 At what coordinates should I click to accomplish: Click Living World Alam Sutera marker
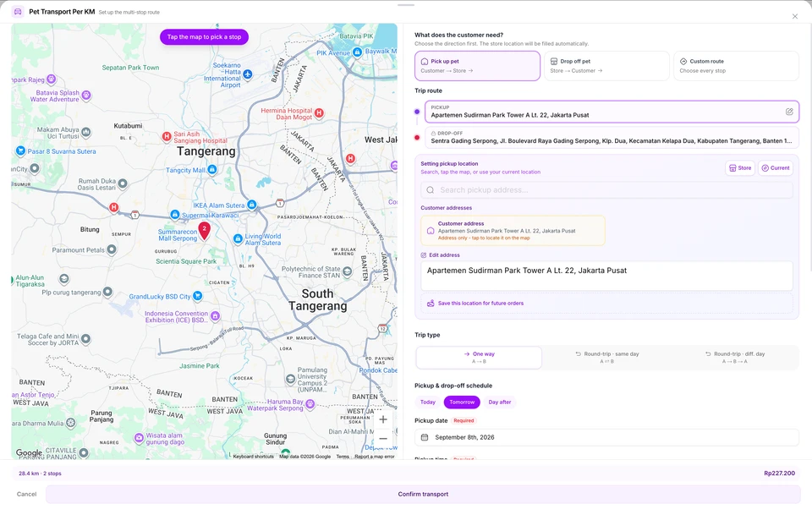tap(238, 238)
